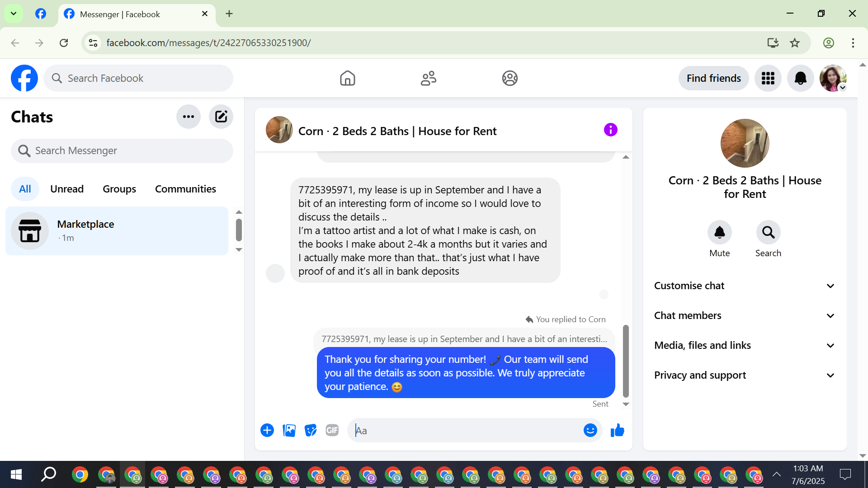Screen dimensions: 868x488
Task: Click the thumbs-up like send icon
Action: coord(617,431)
